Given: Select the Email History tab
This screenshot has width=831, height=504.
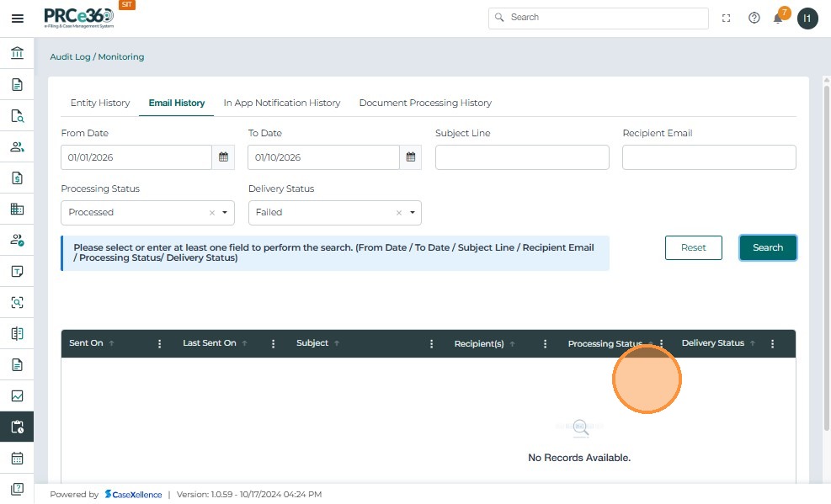Looking at the screenshot, I should point(177,103).
